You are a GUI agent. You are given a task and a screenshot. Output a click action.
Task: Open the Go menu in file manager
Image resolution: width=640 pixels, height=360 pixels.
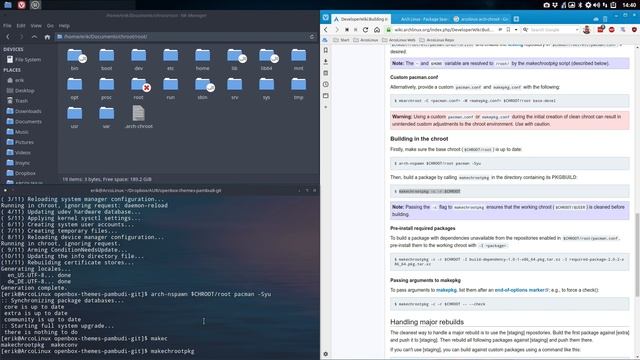[50, 26]
